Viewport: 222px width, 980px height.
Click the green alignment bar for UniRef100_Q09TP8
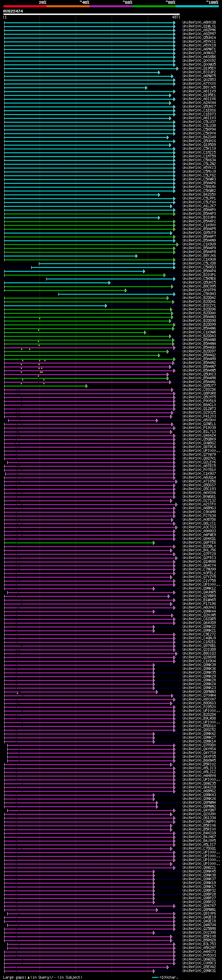[x=65, y=290]
